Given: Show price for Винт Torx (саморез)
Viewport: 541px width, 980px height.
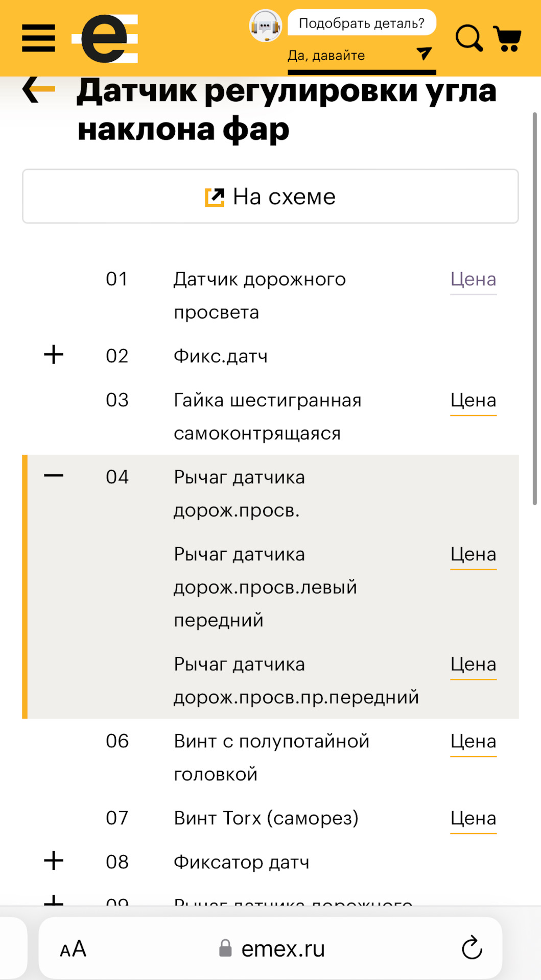Looking at the screenshot, I should pos(473,819).
